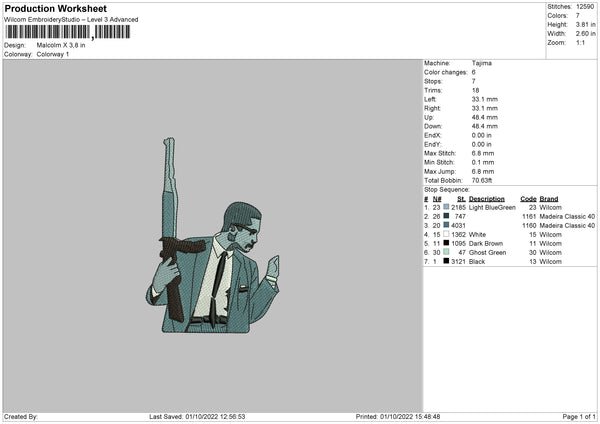Select the 'Up:' value 48.4 mm

click(x=485, y=117)
